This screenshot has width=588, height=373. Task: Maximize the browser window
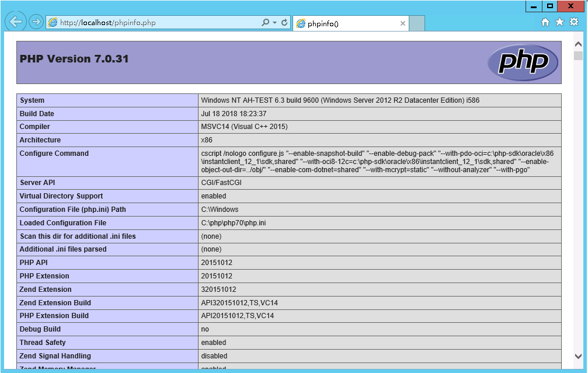[x=549, y=6]
